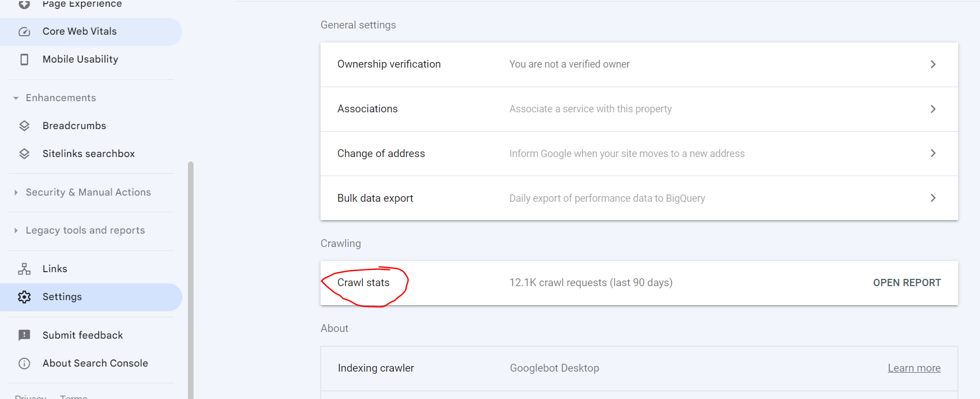
Task: Click the Settings gear icon in sidebar
Action: [24, 297]
